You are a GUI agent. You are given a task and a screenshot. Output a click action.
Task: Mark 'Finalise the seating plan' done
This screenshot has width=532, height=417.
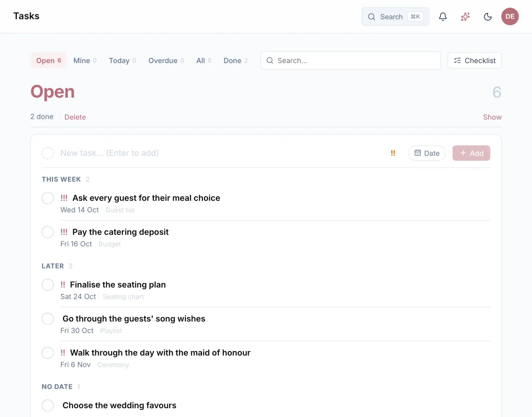click(x=47, y=285)
